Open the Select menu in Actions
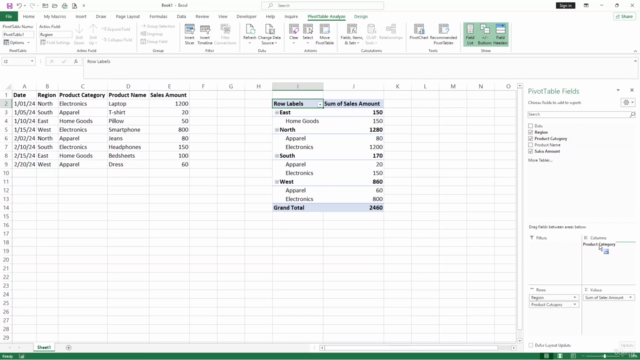640x360 pixels. [308, 34]
